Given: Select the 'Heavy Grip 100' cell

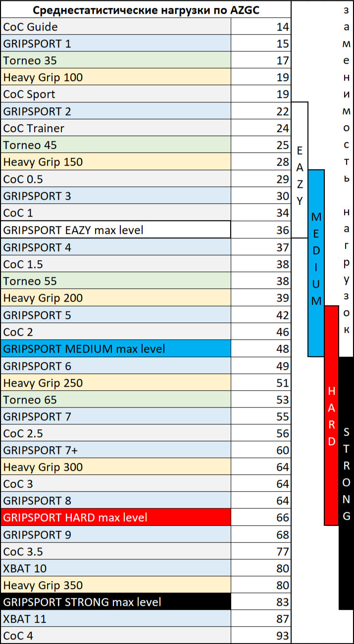Looking at the screenshot, I should point(116,77).
